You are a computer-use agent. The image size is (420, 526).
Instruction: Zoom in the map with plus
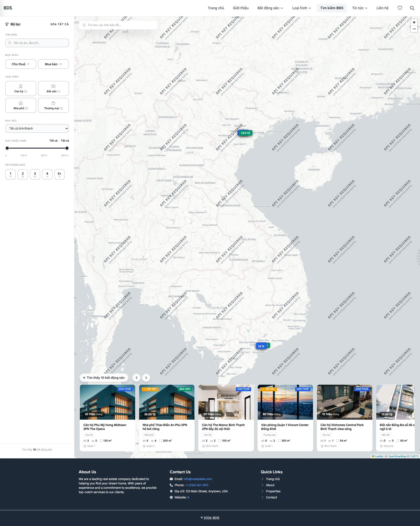[414, 23]
